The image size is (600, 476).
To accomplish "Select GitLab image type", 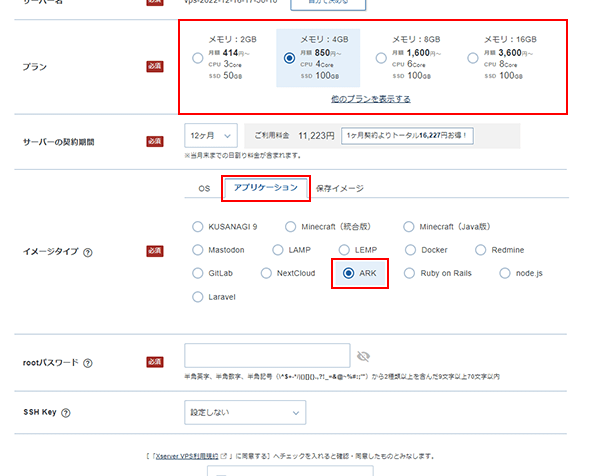I will coord(197,273).
